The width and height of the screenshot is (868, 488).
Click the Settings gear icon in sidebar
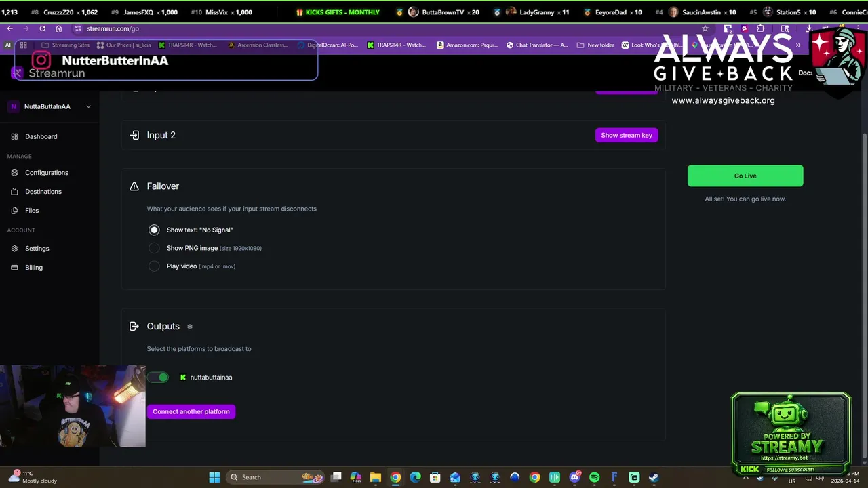pyautogui.click(x=14, y=248)
